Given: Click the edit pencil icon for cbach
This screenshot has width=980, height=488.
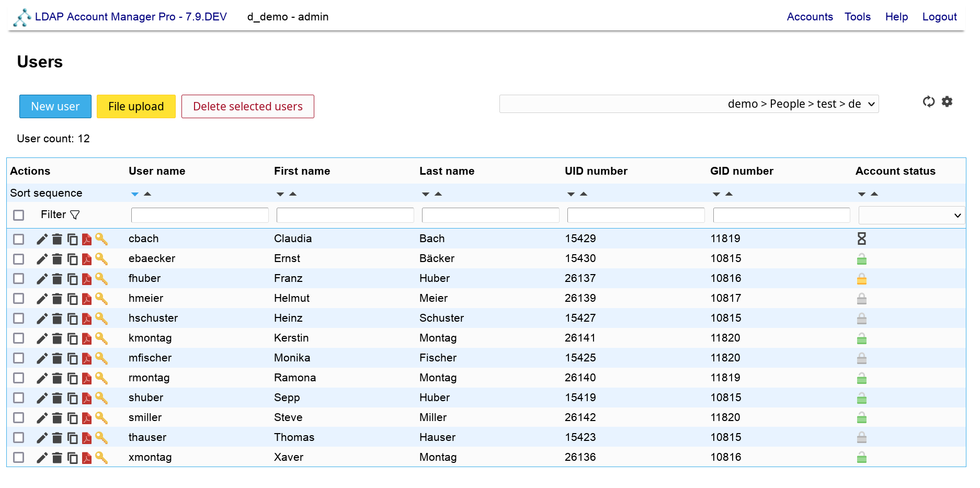Looking at the screenshot, I should tap(42, 239).
